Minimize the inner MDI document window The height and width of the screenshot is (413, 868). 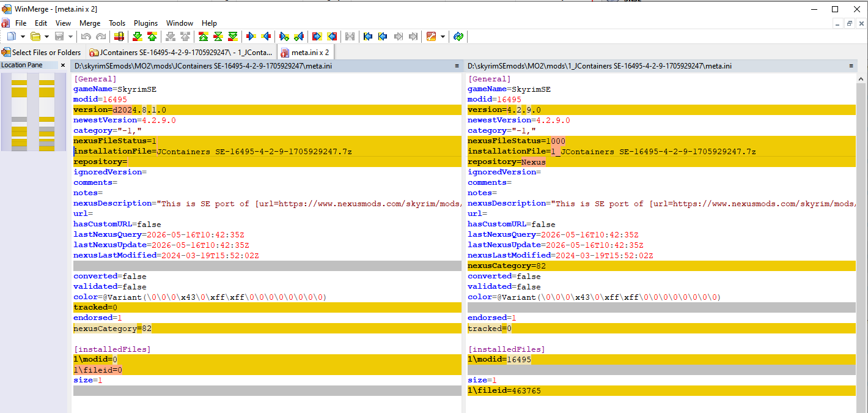[839, 23]
